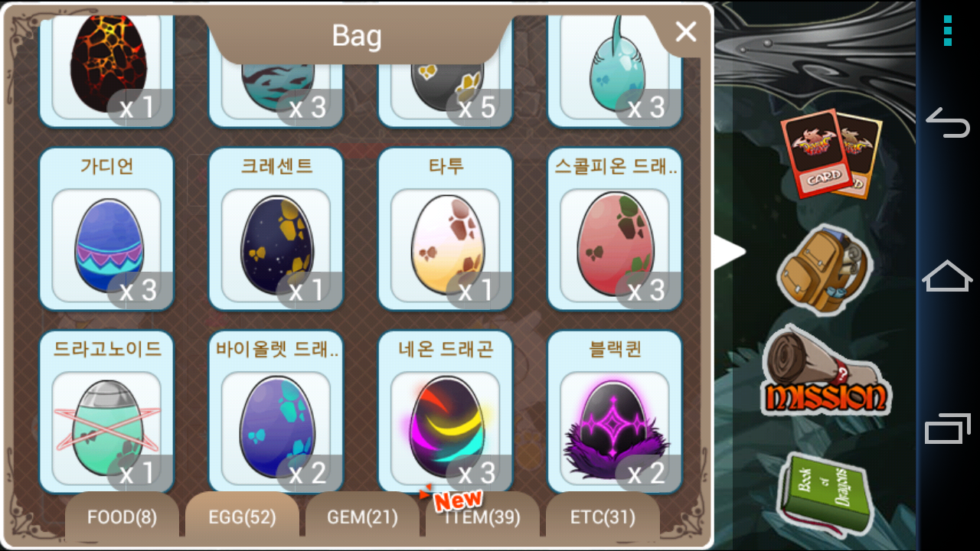Select the 타투 white egg card
The width and height of the screenshot is (980, 551).
pyautogui.click(x=446, y=229)
